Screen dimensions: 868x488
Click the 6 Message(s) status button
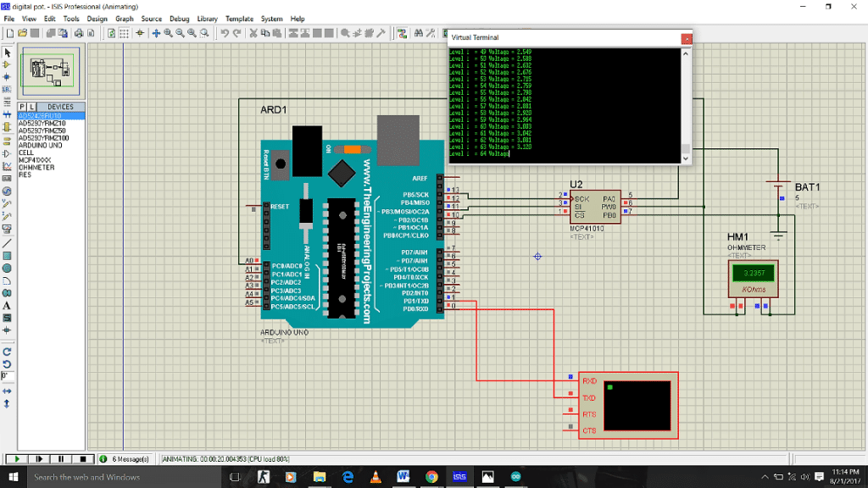125,458
